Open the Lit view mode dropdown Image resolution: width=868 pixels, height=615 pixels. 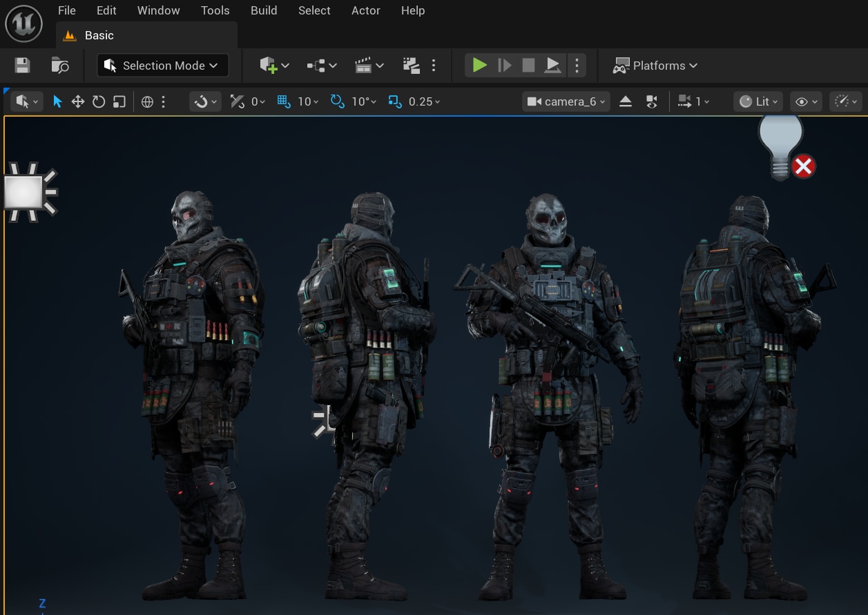[x=758, y=101]
